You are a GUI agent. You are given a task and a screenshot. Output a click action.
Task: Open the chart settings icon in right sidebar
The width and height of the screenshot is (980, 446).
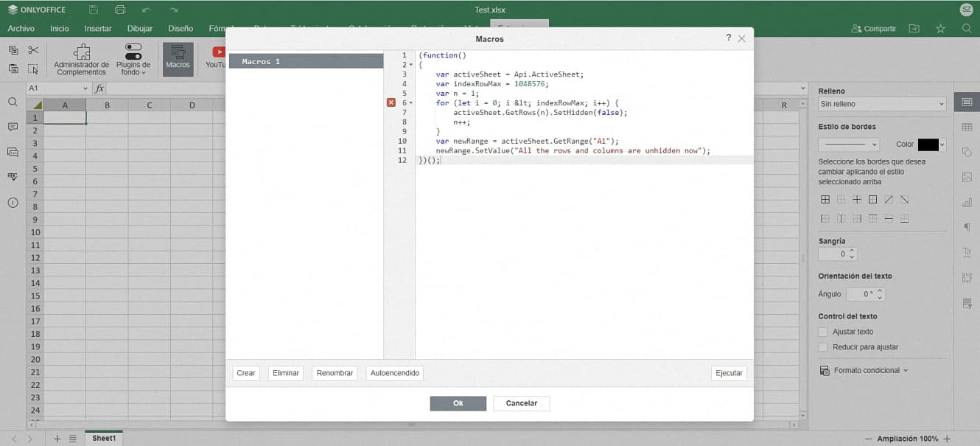click(x=967, y=202)
